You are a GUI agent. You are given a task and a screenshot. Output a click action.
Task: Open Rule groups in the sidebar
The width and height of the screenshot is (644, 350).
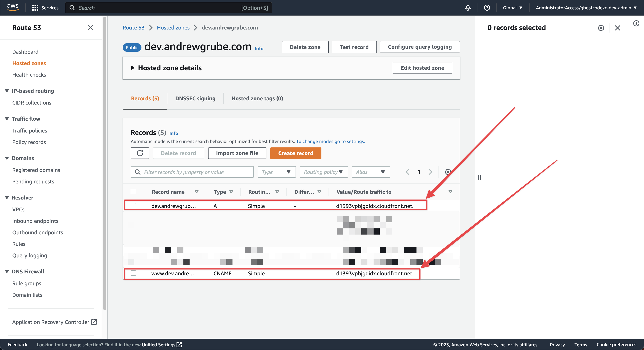(x=27, y=284)
